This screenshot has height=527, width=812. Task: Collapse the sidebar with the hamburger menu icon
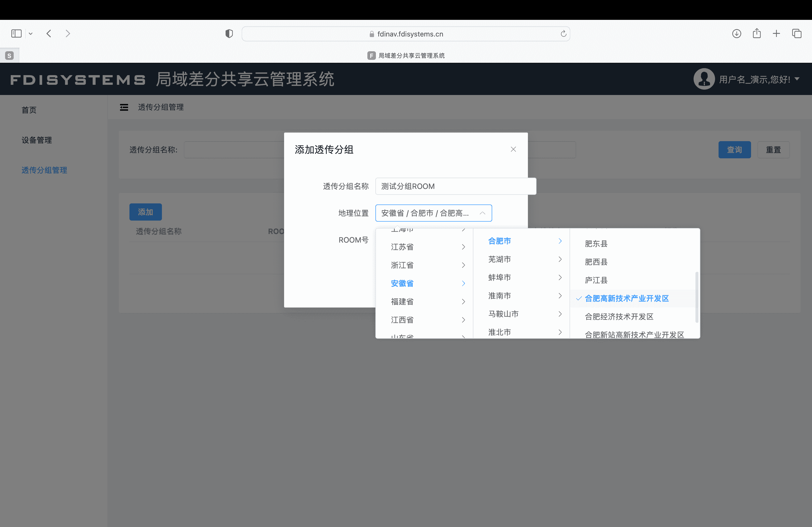[124, 107]
